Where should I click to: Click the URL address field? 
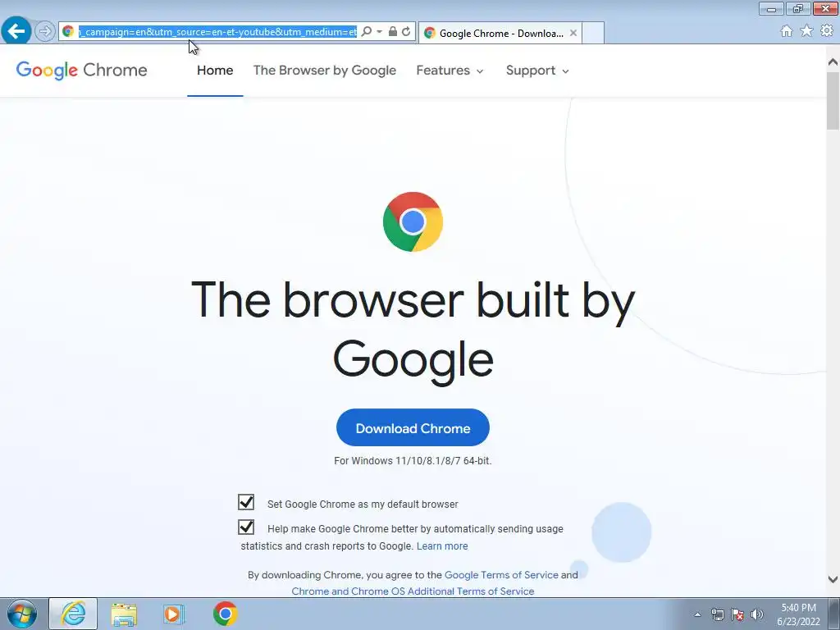[x=217, y=32]
